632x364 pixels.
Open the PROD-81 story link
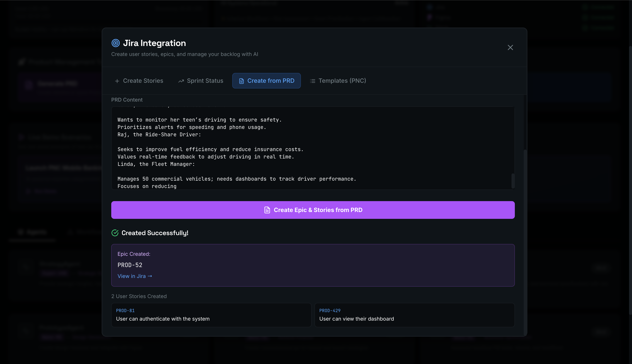click(125, 310)
